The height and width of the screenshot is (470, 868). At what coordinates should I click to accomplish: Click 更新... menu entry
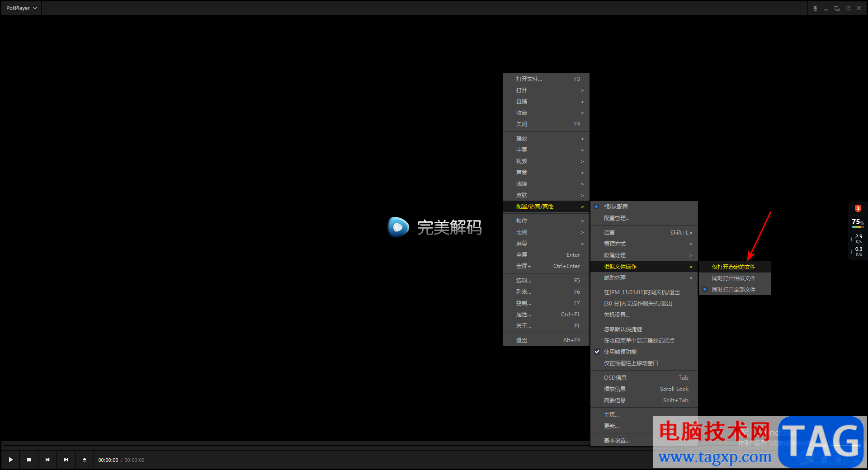click(622, 426)
